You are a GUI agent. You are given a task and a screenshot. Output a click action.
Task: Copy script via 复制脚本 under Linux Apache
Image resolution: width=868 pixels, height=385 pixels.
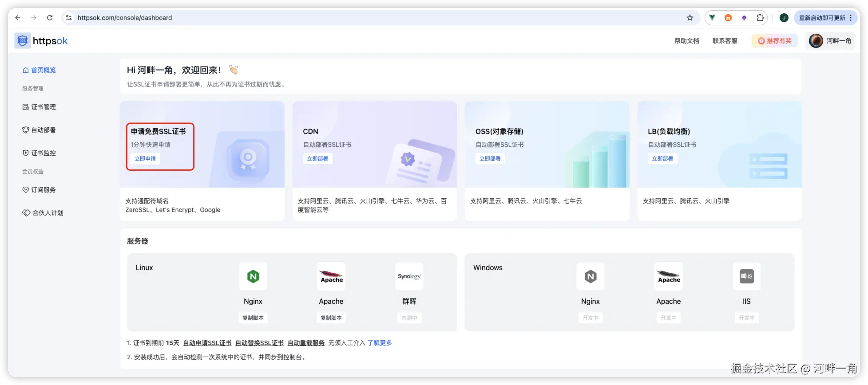point(331,318)
